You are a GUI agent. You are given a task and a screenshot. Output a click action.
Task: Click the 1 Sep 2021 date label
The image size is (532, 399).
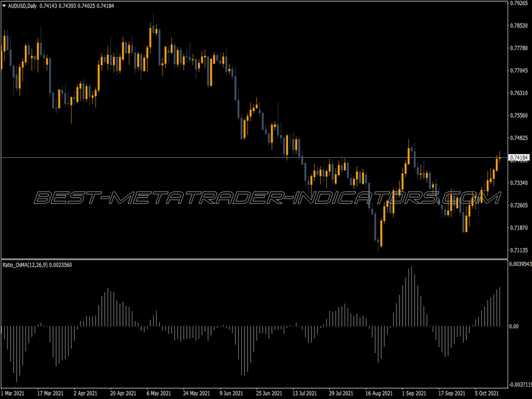tap(414, 393)
